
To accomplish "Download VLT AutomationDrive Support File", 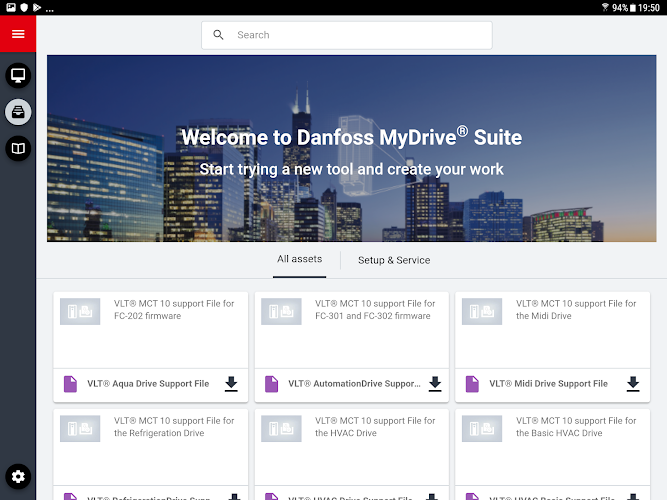I will pyautogui.click(x=435, y=384).
